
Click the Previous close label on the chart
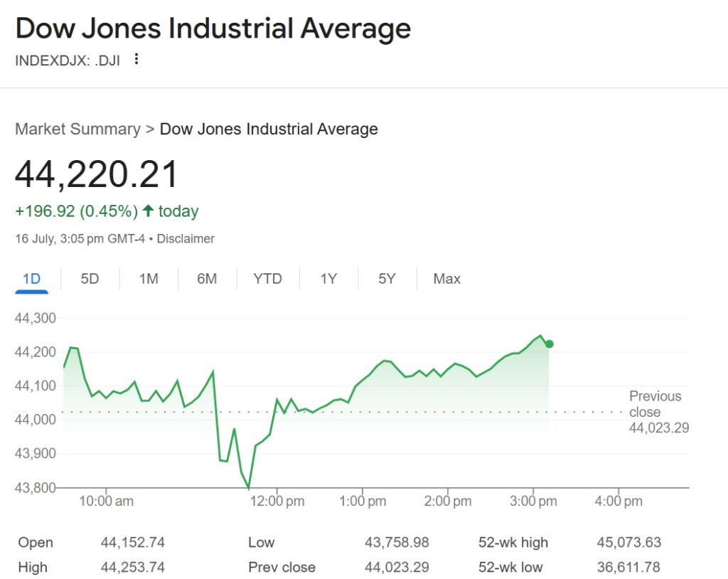pyautogui.click(x=655, y=404)
